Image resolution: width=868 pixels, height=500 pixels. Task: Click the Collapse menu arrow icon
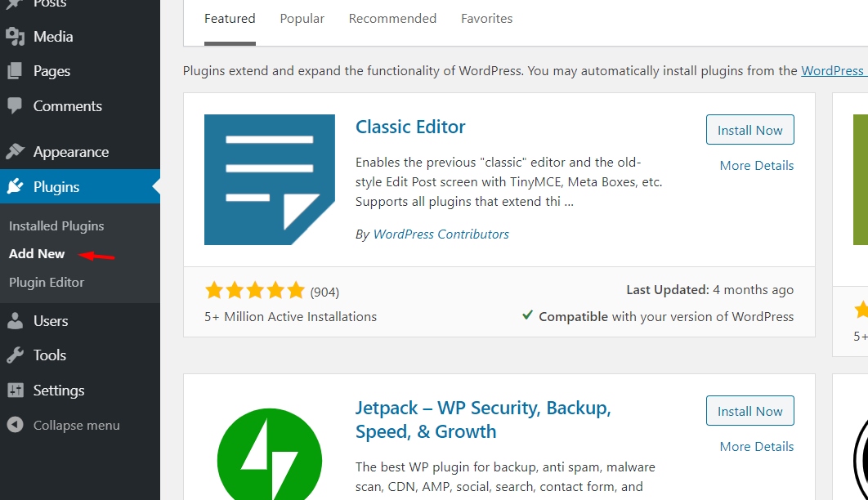pyautogui.click(x=15, y=425)
